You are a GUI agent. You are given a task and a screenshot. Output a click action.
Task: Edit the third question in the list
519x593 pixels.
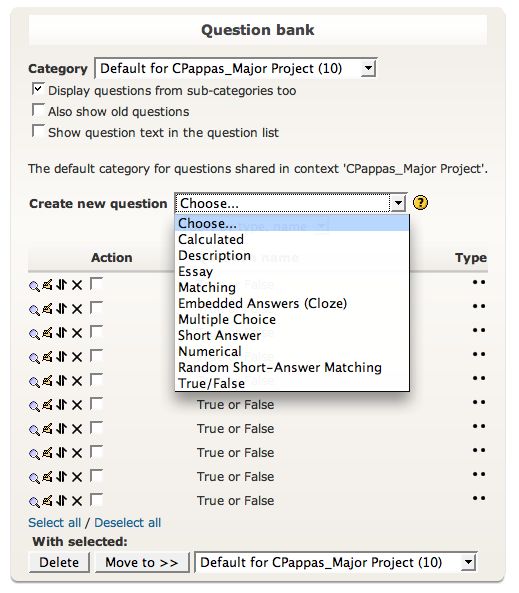pos(47,333)
